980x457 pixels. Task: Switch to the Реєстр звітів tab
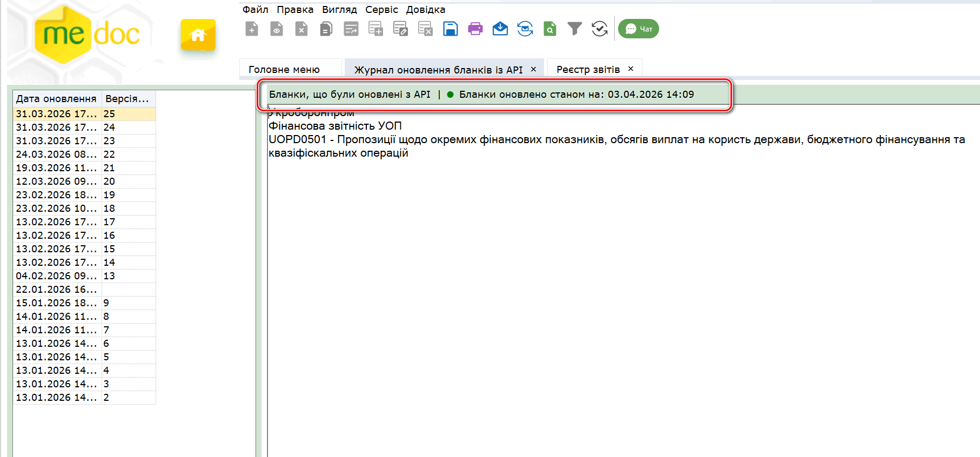[588, 70]
